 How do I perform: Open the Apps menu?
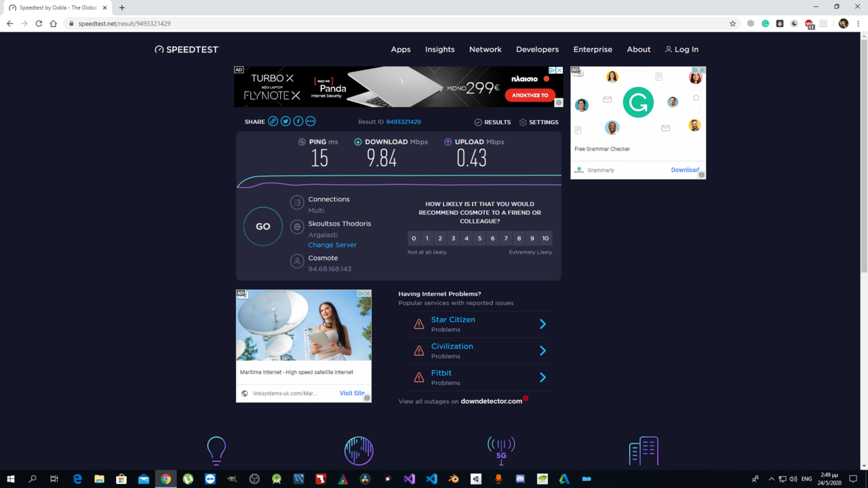click(x=401, y=49)
